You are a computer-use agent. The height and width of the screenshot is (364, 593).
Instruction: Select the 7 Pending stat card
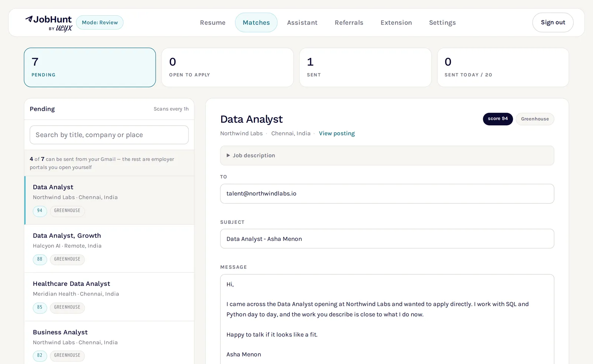click(90, 67)
